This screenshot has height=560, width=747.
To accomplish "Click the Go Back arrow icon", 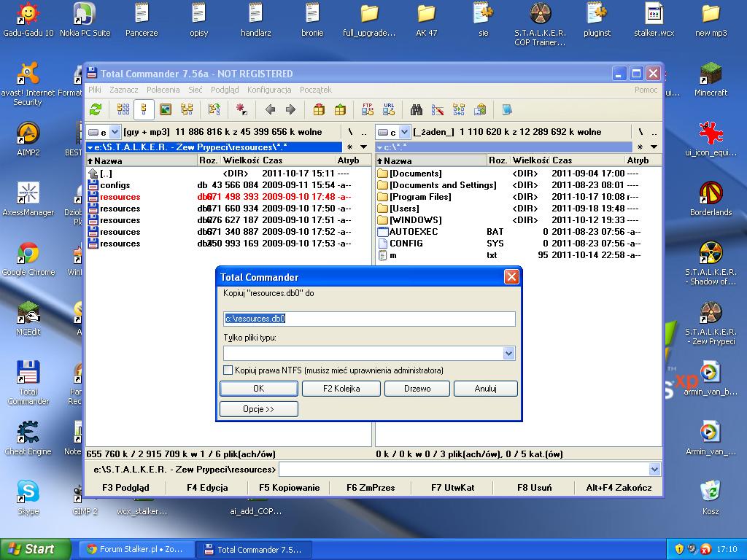I will point(270,109).
